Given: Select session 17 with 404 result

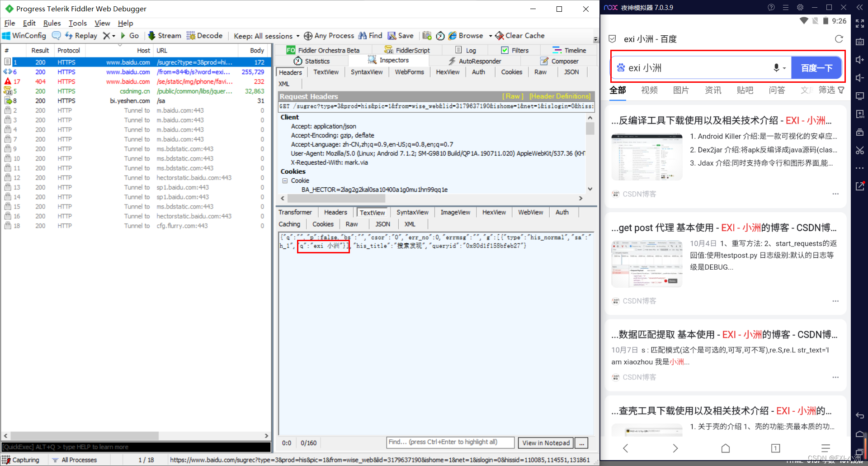Looking at the screenshot, I should [x=136, y=81].
